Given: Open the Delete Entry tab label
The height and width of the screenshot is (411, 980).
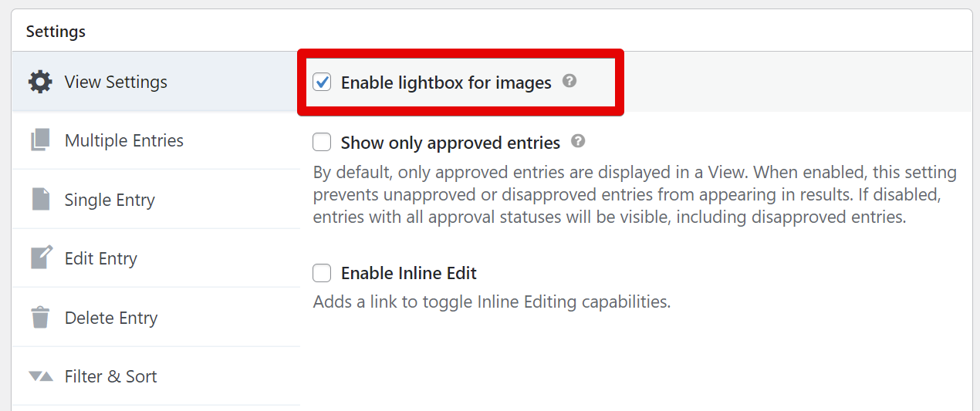Looking at the screenshot, I should click(x=111, y=318).
